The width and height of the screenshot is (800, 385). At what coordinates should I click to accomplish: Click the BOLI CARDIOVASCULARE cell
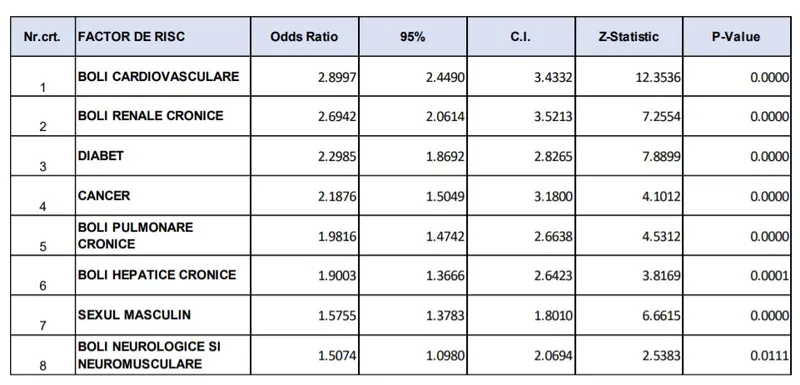coord(163,76)
